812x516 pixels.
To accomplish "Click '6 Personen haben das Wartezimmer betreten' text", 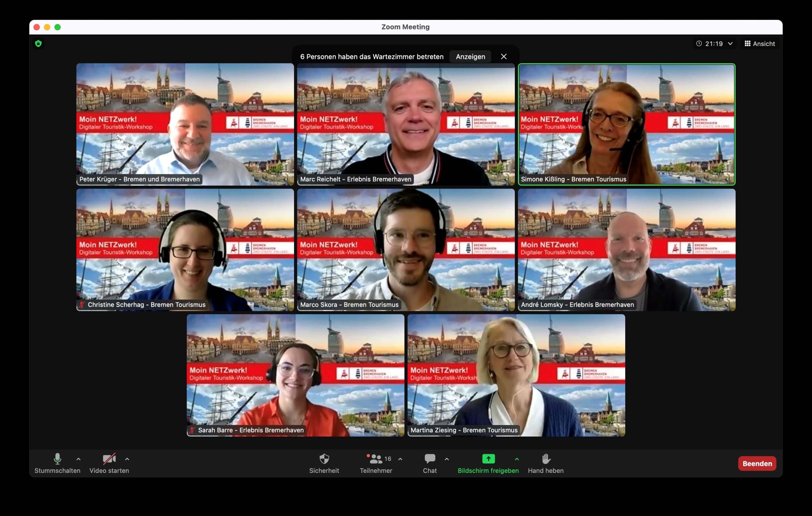I will click(372, 57).
